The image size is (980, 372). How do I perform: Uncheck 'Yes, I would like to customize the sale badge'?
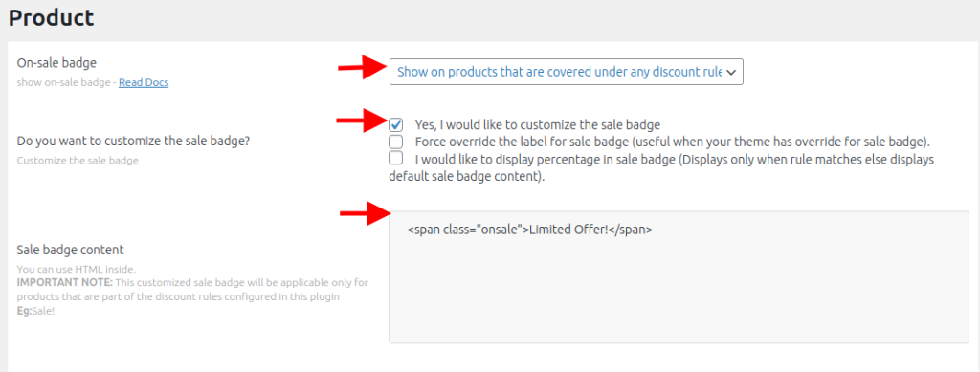[x=395, y=124]
